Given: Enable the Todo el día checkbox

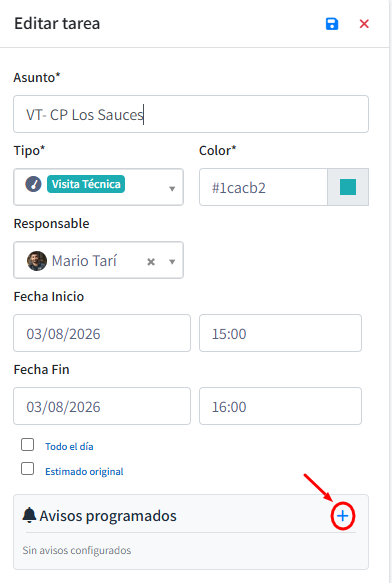Looking at the screenshot, I should (28, 444).
